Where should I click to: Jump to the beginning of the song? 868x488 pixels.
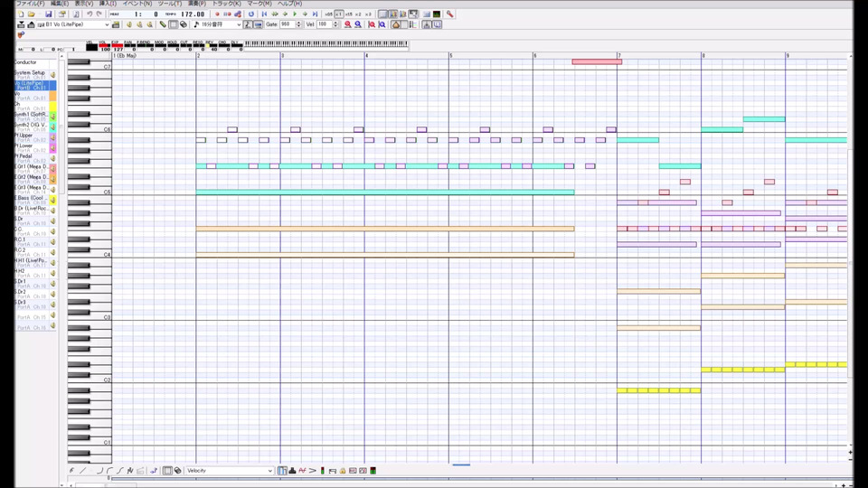265,14
